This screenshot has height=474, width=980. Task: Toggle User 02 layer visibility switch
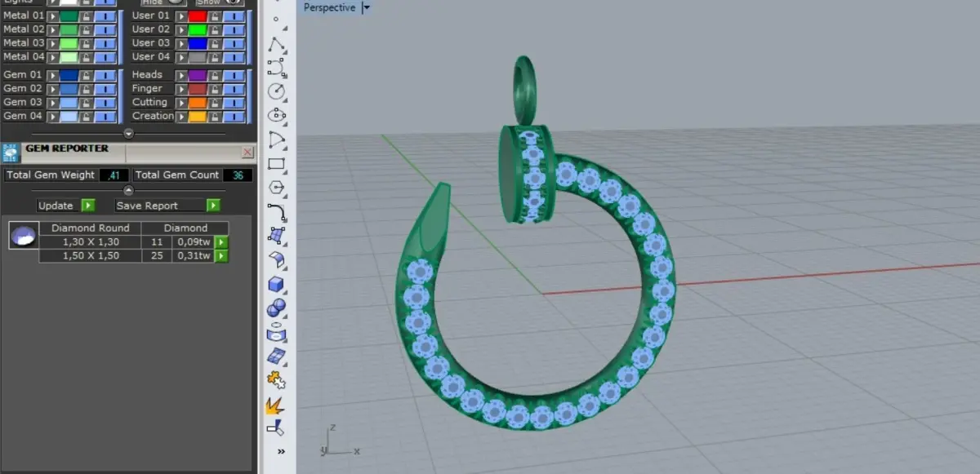(x=234, y=29)
